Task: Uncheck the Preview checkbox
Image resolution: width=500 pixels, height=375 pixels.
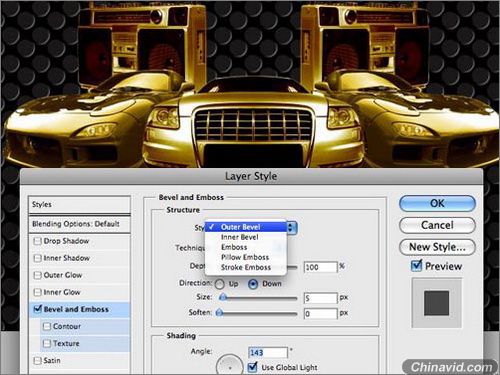Action: 416,266
